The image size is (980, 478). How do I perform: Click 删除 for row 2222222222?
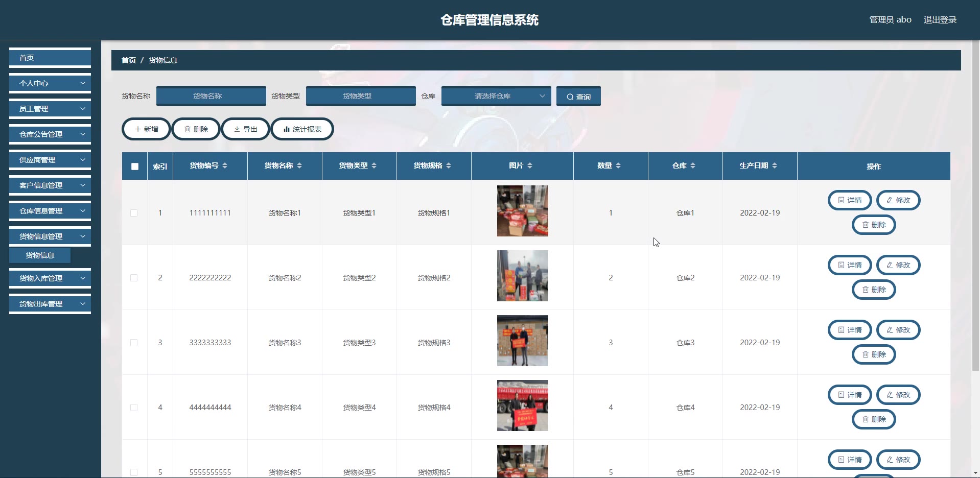874,290
